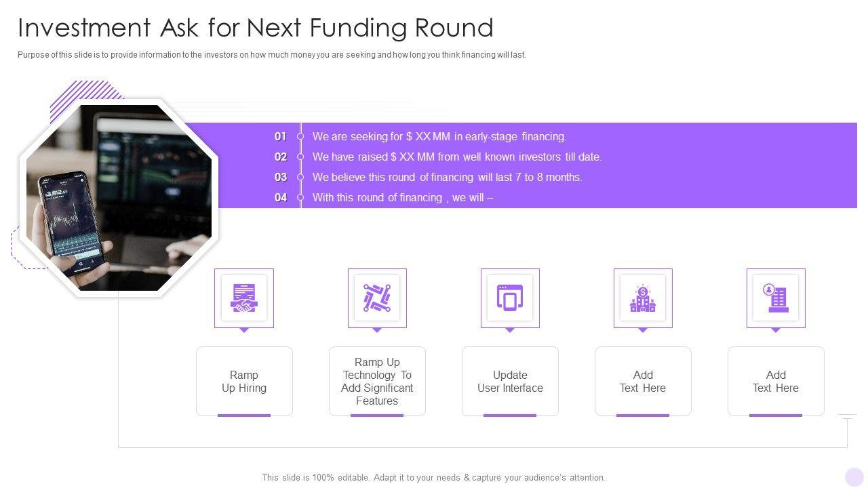
Task: Select the circuit technology icon
Action: coord(377,298)
